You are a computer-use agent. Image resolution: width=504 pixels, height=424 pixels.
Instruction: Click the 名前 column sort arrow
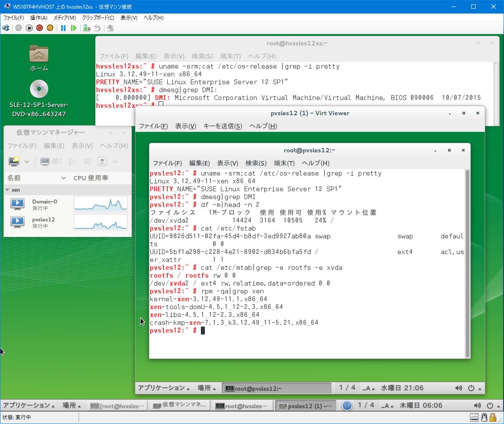(64, 178)
